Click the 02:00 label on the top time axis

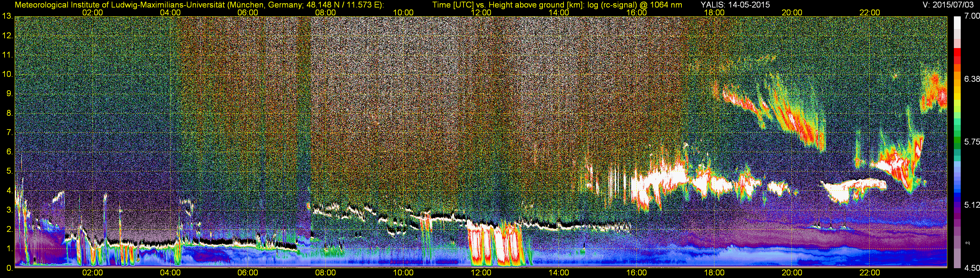92,12
